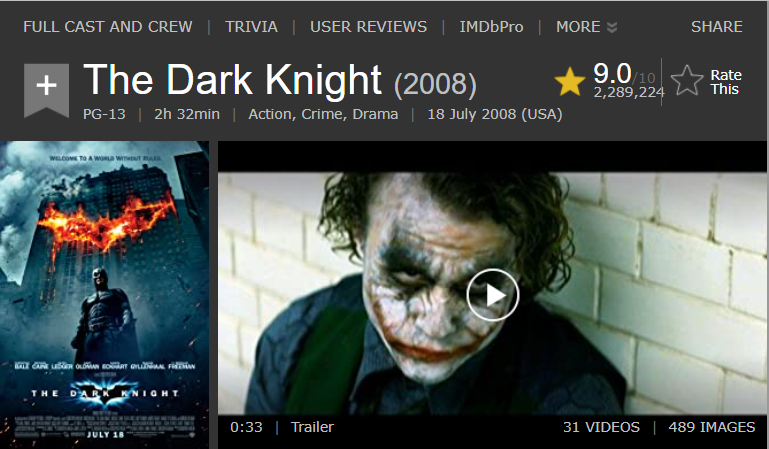The width and height of the screenshot is (769, 449).
Task: Play the trailer video
Action: coord(492,295)
